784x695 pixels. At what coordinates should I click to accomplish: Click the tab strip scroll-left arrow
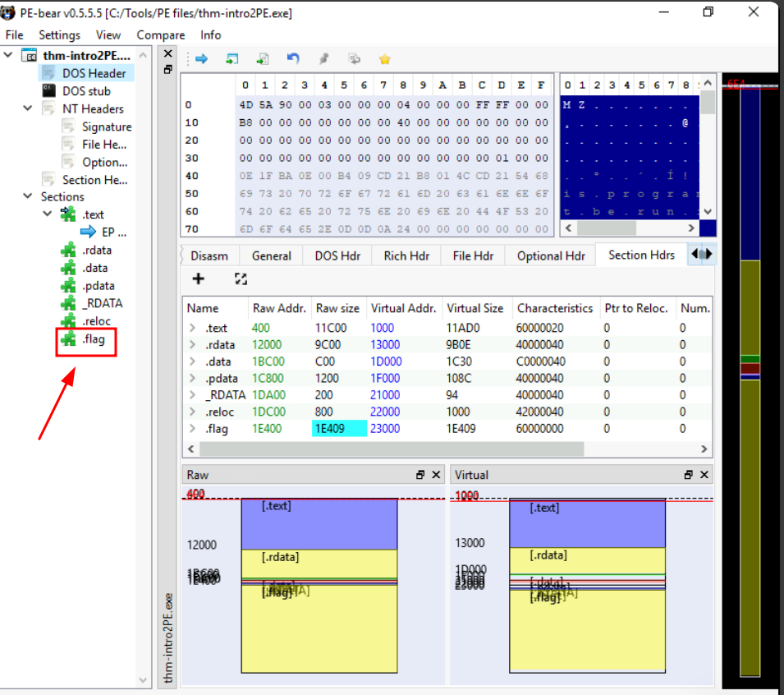(695, 254)
